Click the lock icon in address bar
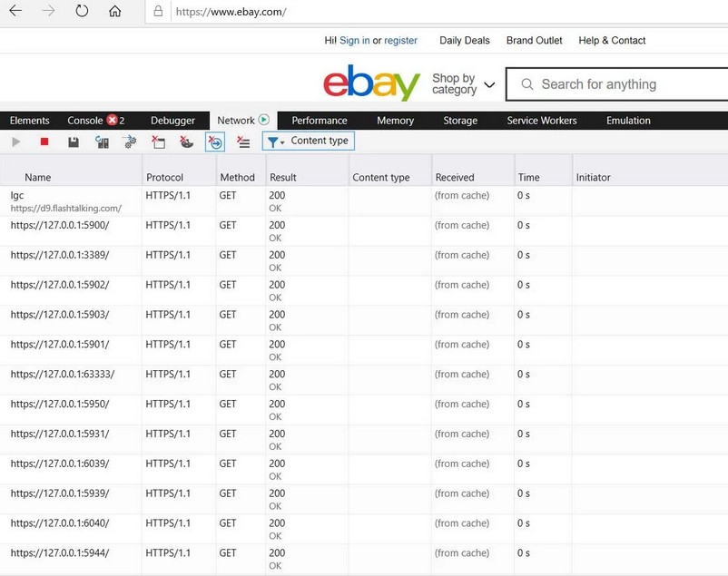 click(x=158, y=11)
